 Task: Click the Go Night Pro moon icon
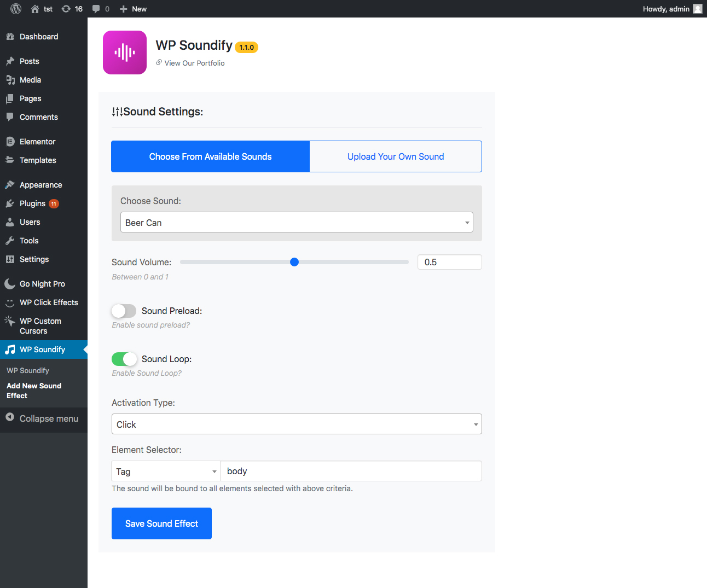(x=10, y=284)
